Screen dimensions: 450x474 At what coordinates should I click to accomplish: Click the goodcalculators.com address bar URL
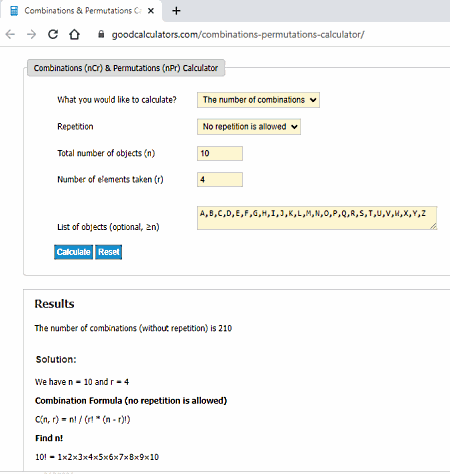coord(238,34)
